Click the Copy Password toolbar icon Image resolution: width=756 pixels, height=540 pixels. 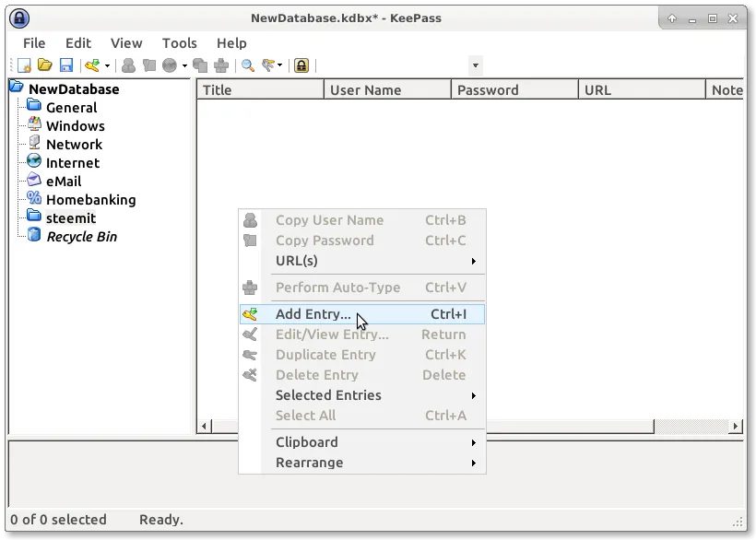coord(149,65)
